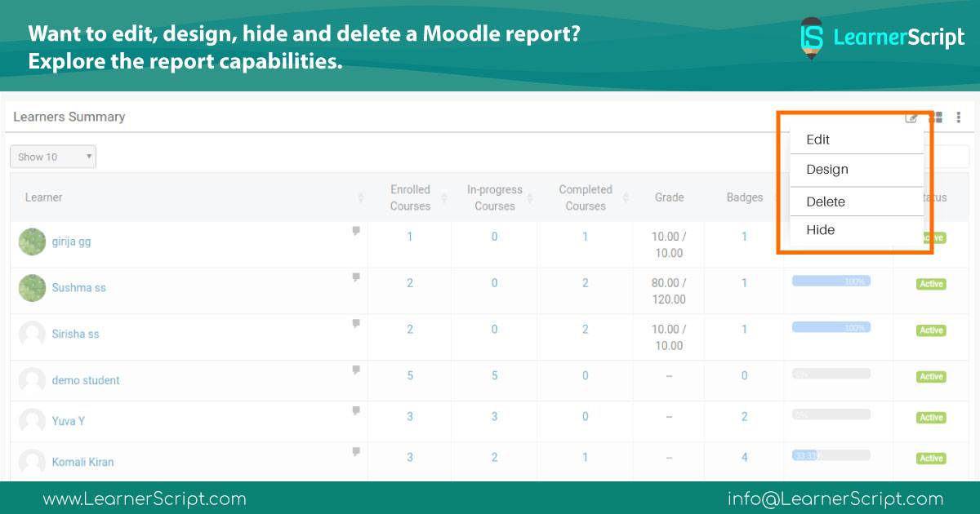
Task: Click Active status badge for Komali Kiran
Action: 931,459
